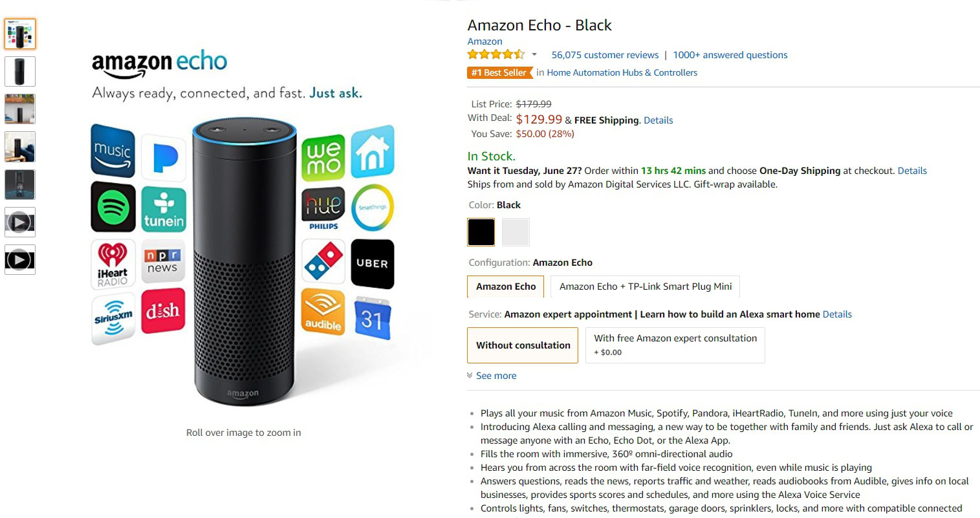Screen dimensions: 980x518
Task: Play the first product video thumbnail
Action: pyautogui.click(x=20, y=222)
